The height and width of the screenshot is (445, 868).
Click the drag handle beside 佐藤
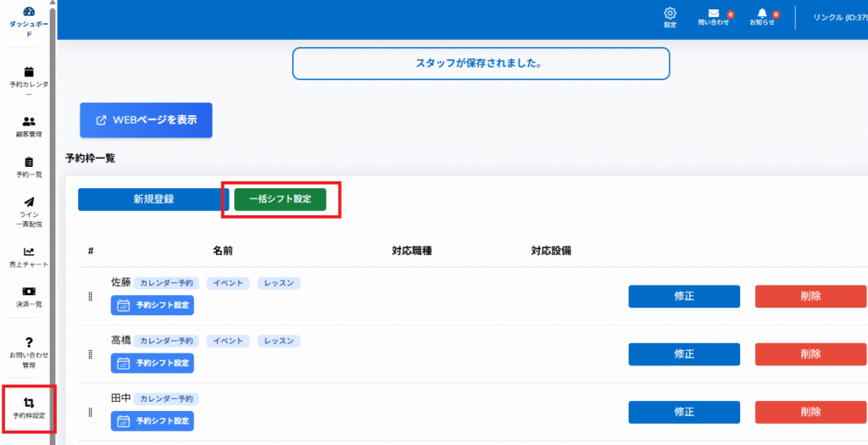pos(90,297)
